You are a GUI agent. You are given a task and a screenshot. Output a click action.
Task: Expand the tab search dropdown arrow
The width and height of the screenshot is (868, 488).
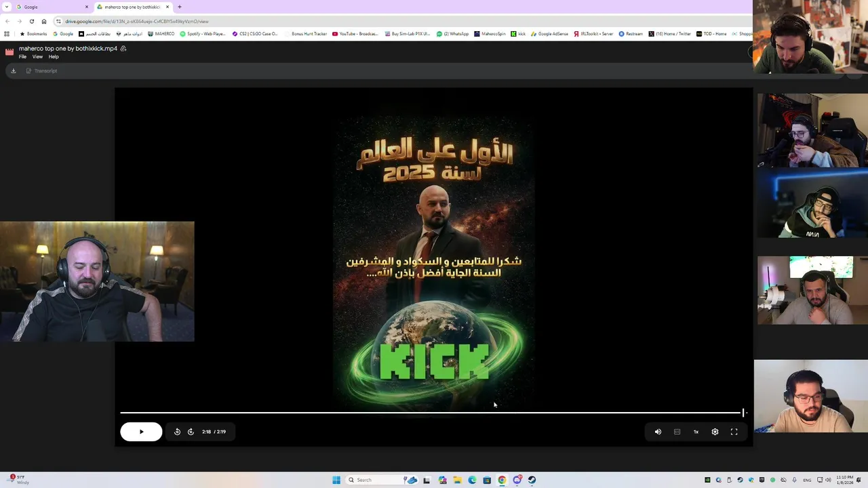[7, 7]
